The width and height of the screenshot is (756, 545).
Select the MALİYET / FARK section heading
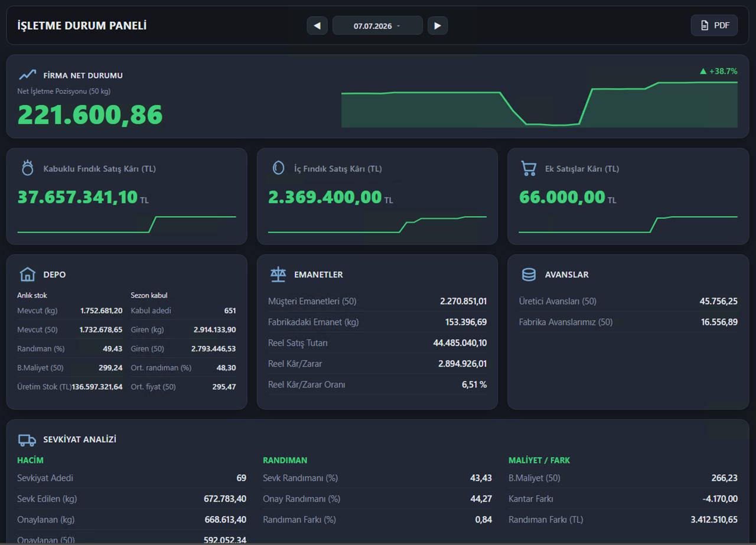click(x=539, y=460)
